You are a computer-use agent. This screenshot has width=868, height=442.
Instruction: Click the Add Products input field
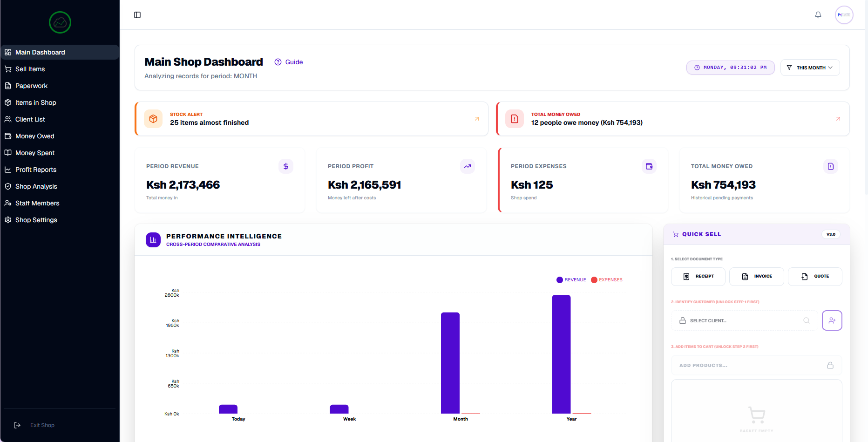point(757,366)
